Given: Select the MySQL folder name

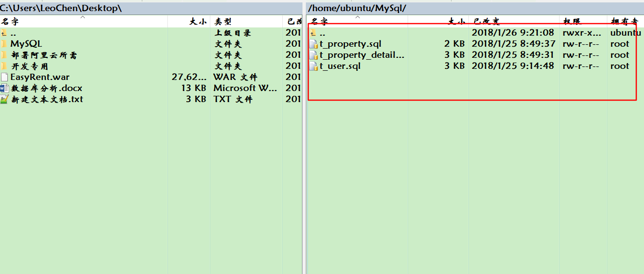Looking at the screenshot, I should pos(26,44).
